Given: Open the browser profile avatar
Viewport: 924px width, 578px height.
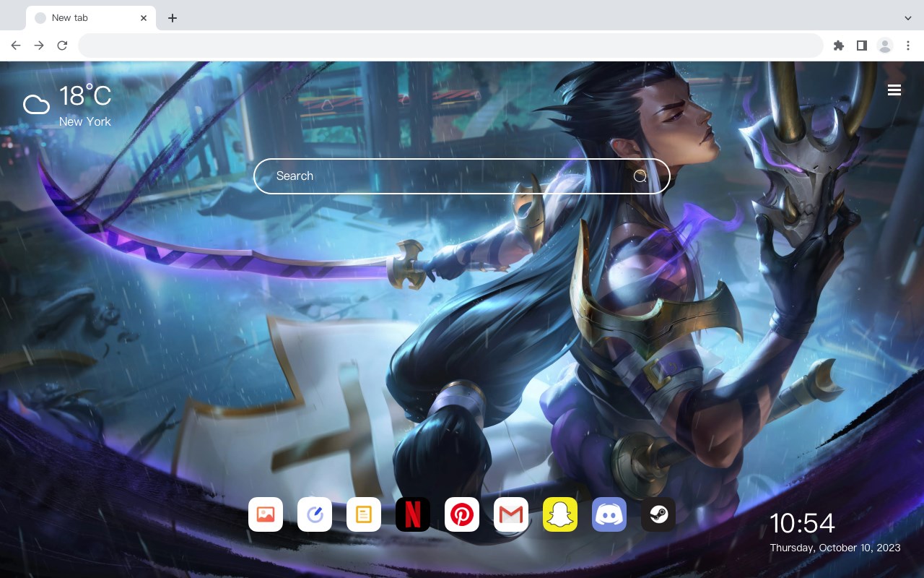Looking at the screenshot, I should [885, 46].
